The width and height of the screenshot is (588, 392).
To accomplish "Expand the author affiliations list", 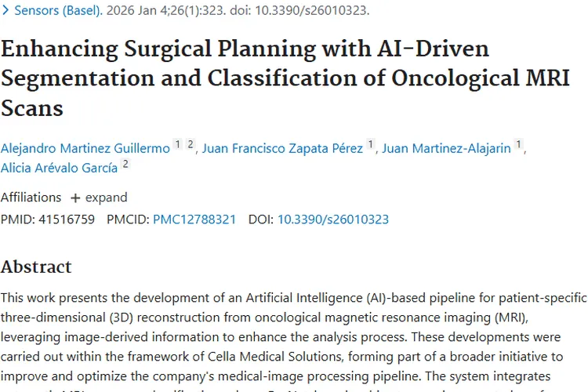I will coord(99,197).
